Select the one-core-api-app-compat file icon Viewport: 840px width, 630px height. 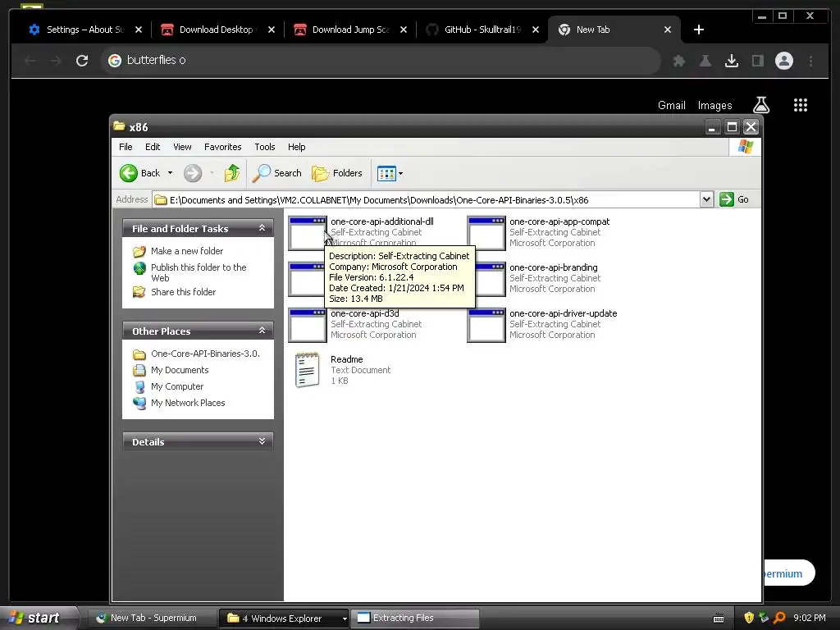(x=486, y=233)
